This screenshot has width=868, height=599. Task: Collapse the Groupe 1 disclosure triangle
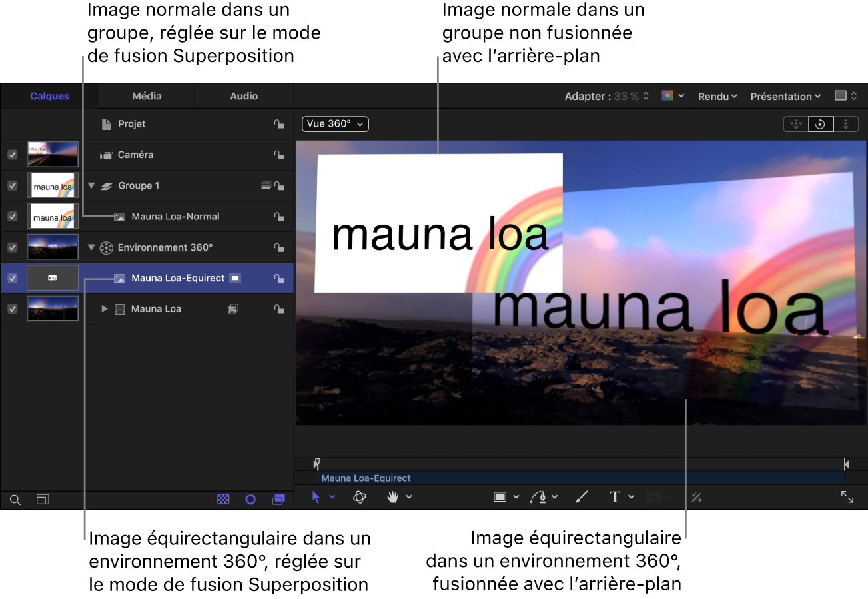[91, 186]
